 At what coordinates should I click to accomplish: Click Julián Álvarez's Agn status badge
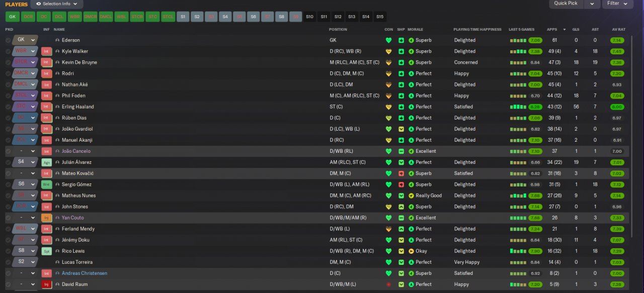click(47, 162)
